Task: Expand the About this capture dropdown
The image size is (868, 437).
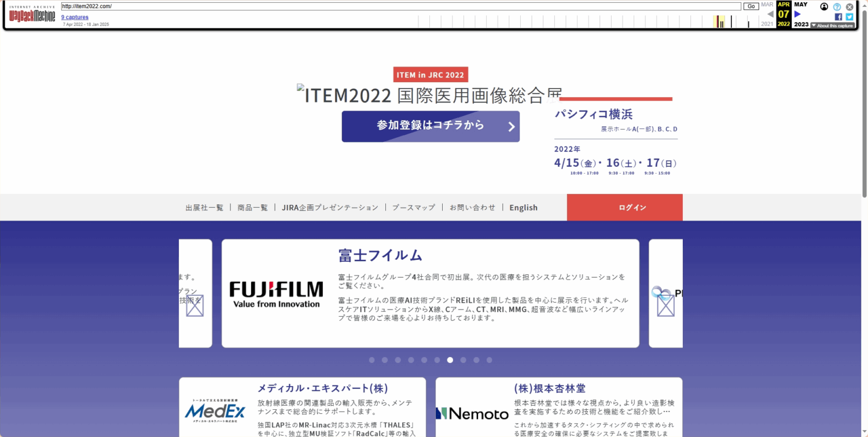Action: pos(832,25)
